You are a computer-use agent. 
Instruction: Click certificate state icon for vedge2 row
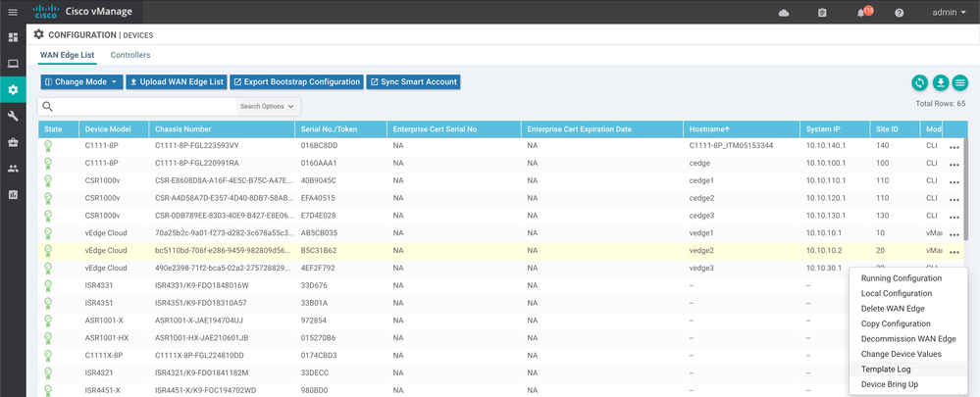click(48, 251)
